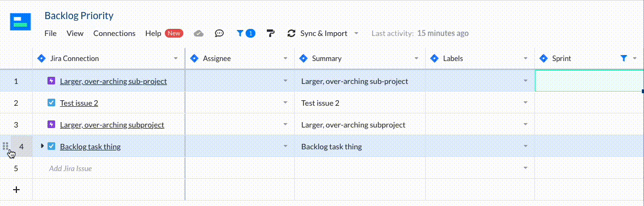The image size is (644, 206).
Task: Open the Jira Connection column dropdown
Action: pyautogui.click(x=176, y=59)
